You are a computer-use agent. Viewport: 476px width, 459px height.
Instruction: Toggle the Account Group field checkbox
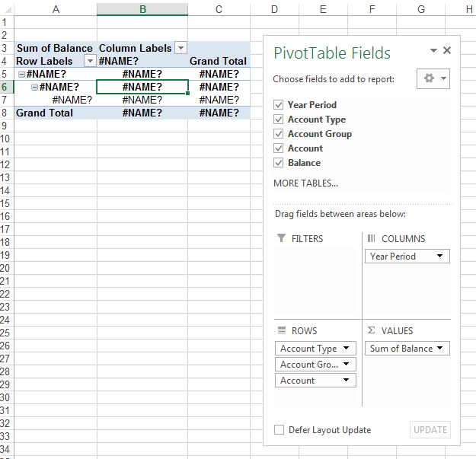point(279,134)
